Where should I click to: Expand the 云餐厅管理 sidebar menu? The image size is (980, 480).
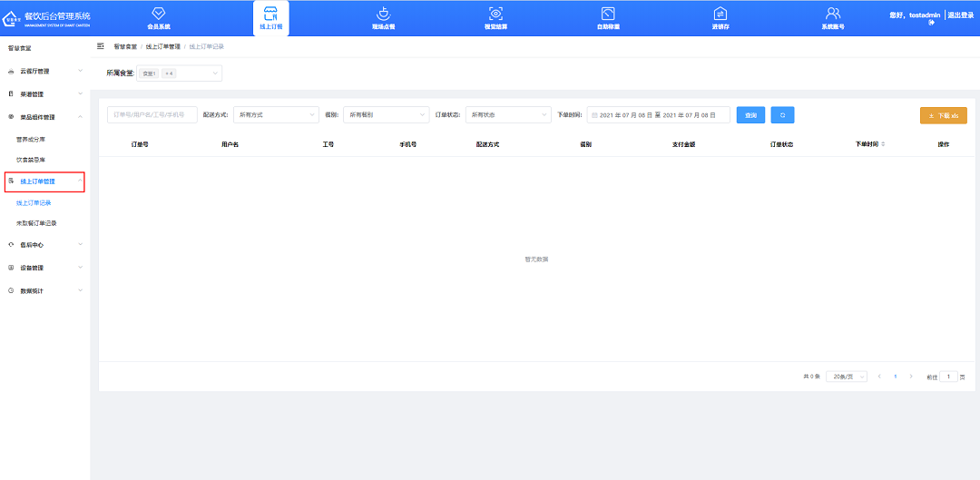44,71
